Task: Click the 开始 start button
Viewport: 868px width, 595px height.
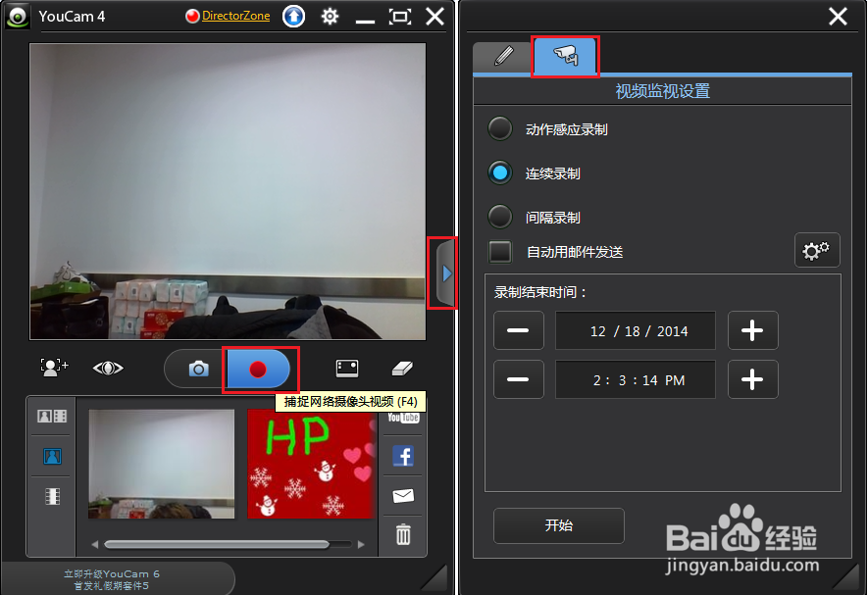Action: 558,525
